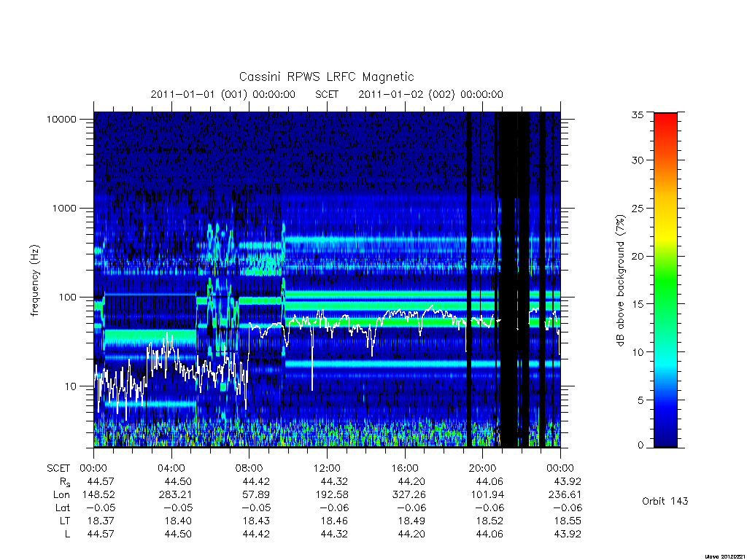Click Lon value 283.21
This screenshot has height=560, width=747.
tap(175, 495)
